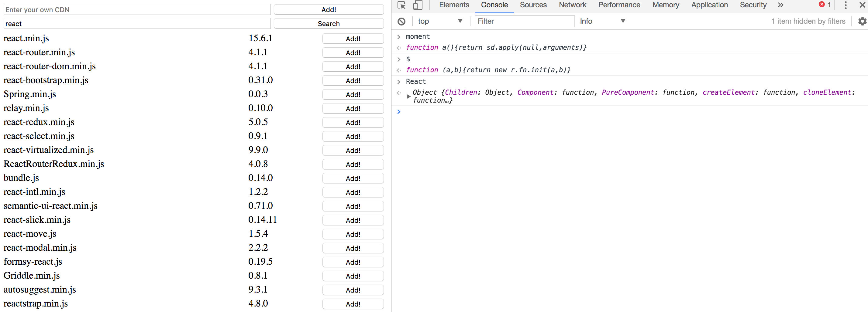
Task: Open the Security tab
Action: tap(753, 5)
